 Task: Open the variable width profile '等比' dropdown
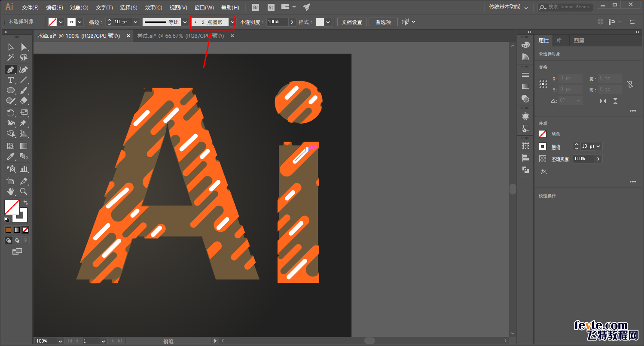pos(185,22)
